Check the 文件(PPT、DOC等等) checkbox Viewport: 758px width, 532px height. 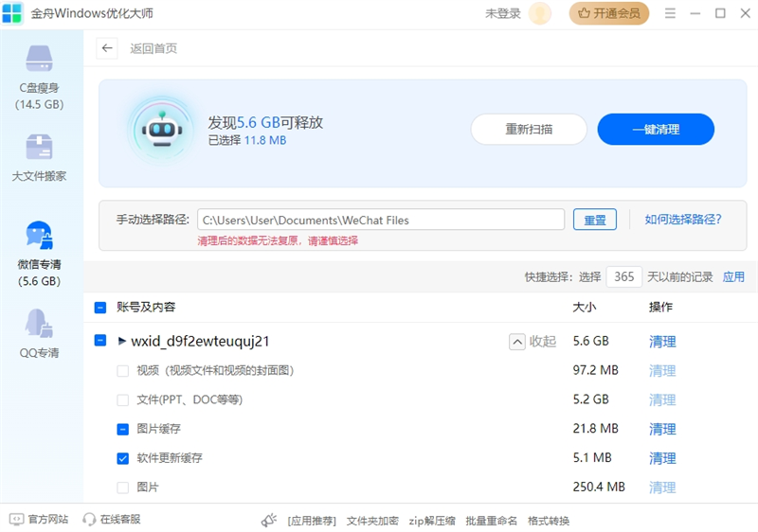point(123,400)
